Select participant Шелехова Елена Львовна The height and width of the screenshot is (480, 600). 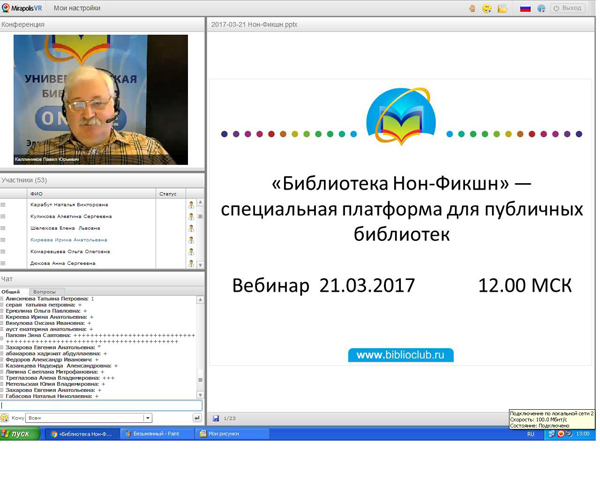[65, 228]
